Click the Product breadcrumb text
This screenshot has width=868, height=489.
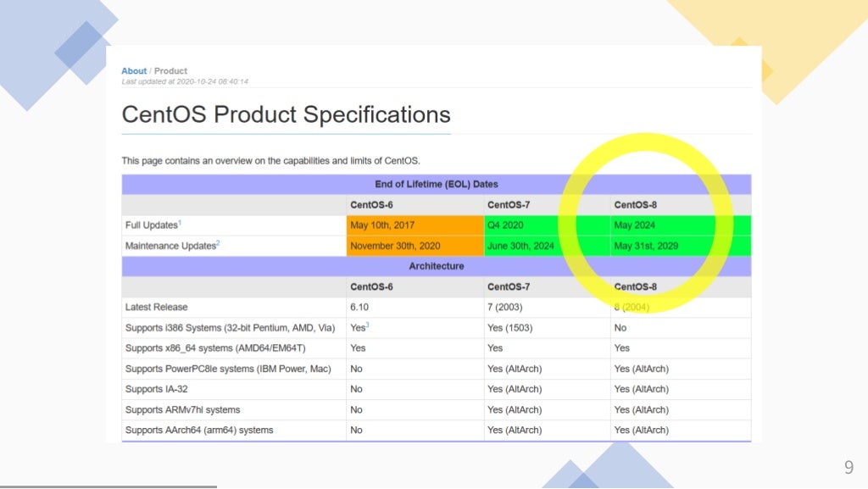click(x=170, y=71)
